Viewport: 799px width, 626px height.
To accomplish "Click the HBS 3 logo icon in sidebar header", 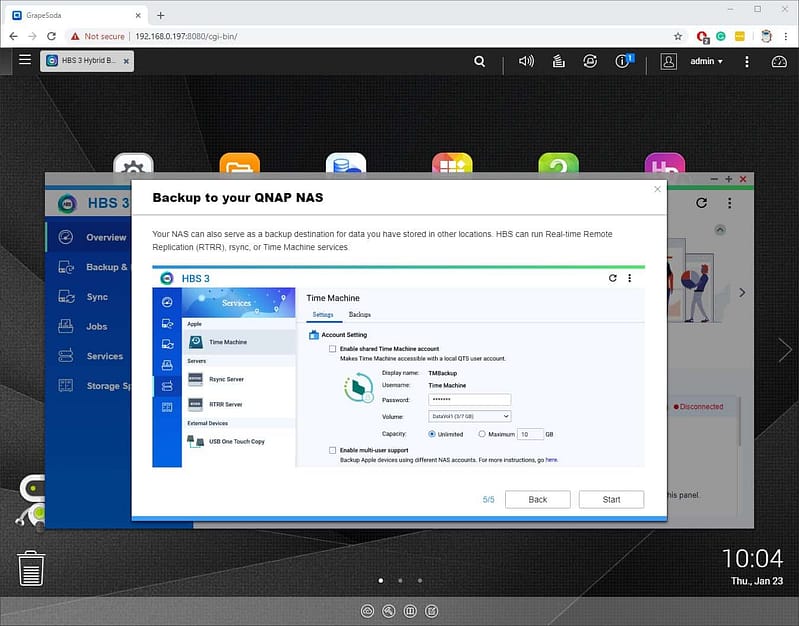I will 67,203.
